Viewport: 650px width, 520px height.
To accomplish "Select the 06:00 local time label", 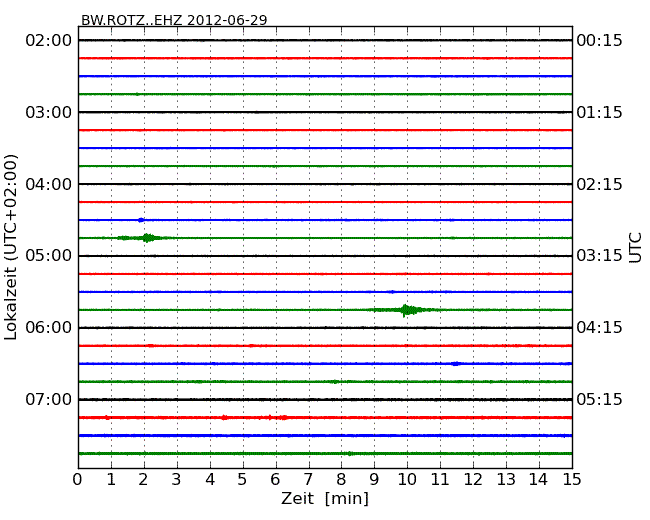I will (x=49, y=328).
